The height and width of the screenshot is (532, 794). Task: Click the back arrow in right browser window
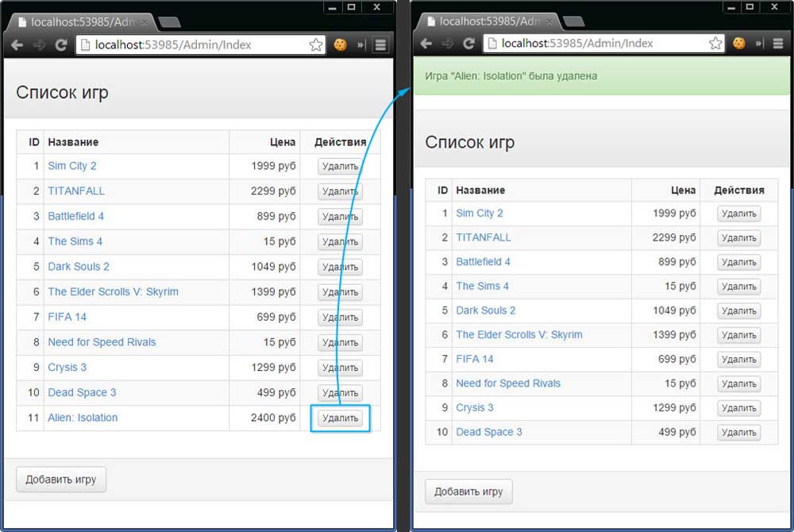(426, 44)
